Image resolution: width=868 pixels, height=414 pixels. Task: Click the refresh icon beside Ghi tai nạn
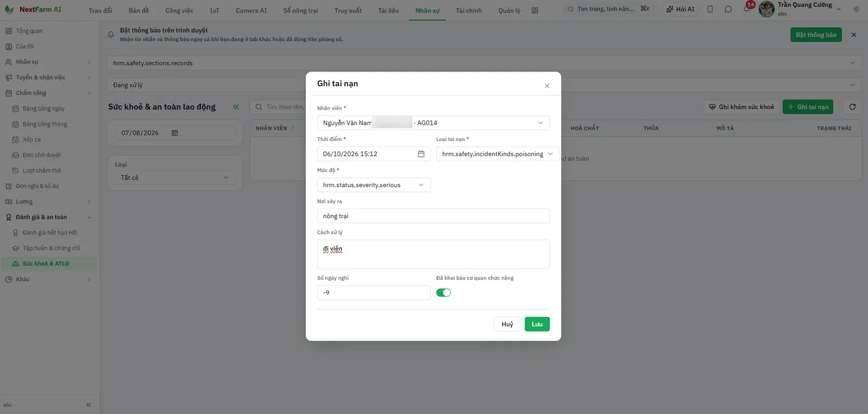coord(852,107)
